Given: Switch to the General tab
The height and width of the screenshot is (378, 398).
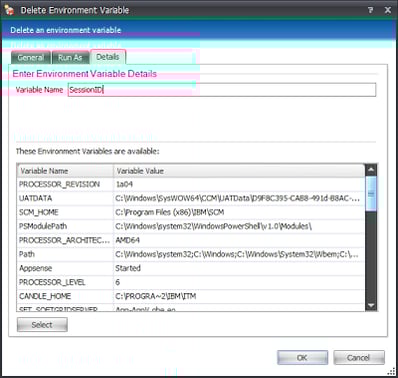Looking at the screenshot, I should click(x=31, y=58).
